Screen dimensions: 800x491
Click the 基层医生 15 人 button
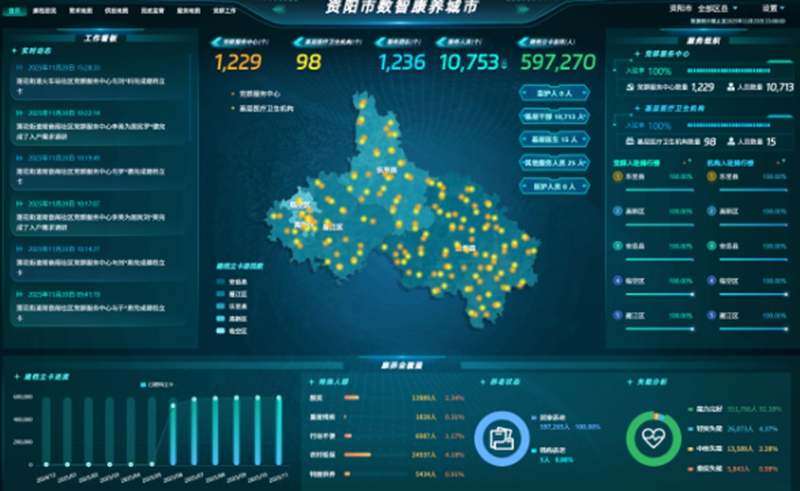click(x=555, y=139)
